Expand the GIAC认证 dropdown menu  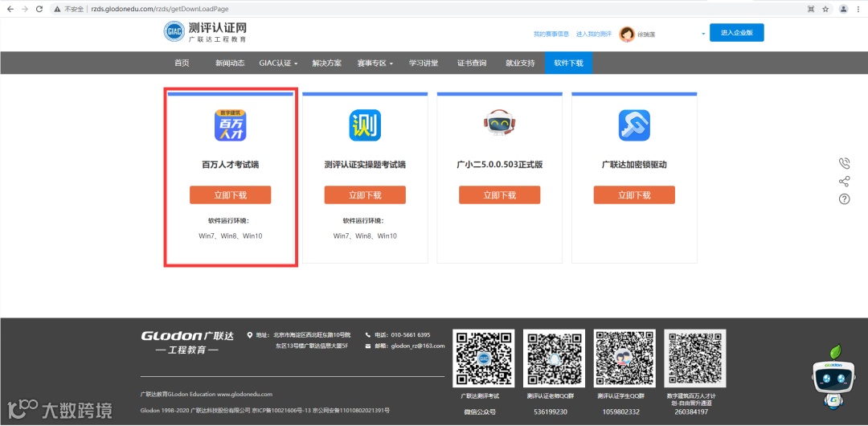pos(278,63)
